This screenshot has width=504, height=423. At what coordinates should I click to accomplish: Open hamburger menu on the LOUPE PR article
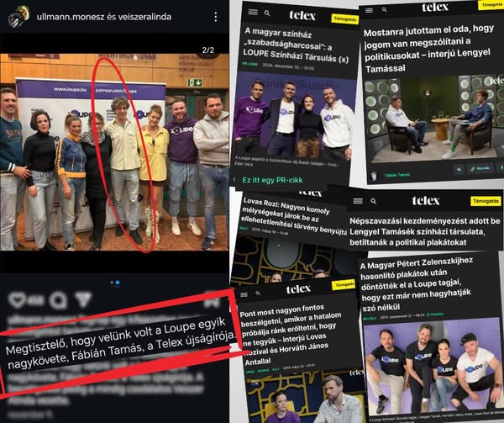click(253, 12)
